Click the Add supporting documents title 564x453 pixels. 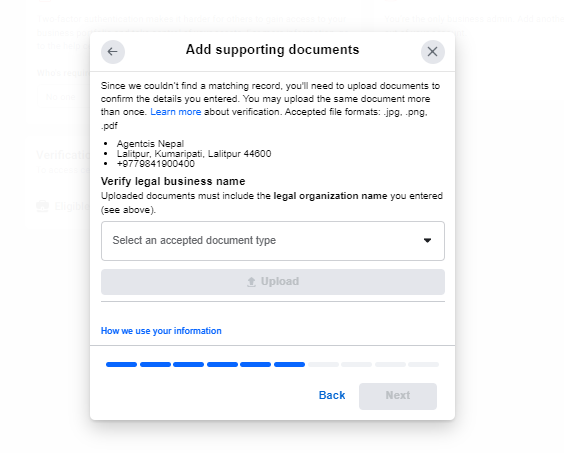pos(272,50)
